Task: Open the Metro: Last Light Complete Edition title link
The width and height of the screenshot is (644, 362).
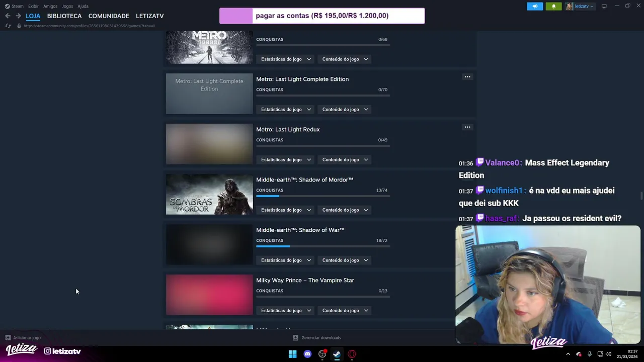Action: tap(302, 79)
